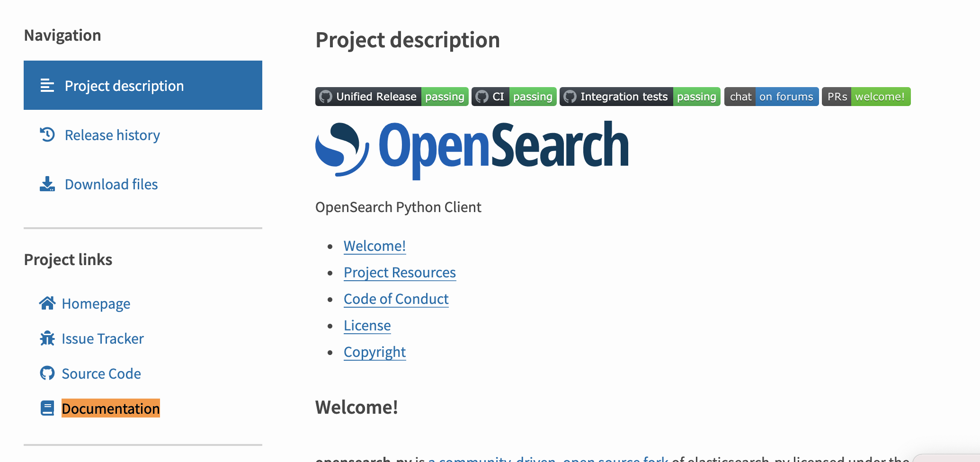
Task: Open the Release history navigation entry
Action: pos(112,135)
